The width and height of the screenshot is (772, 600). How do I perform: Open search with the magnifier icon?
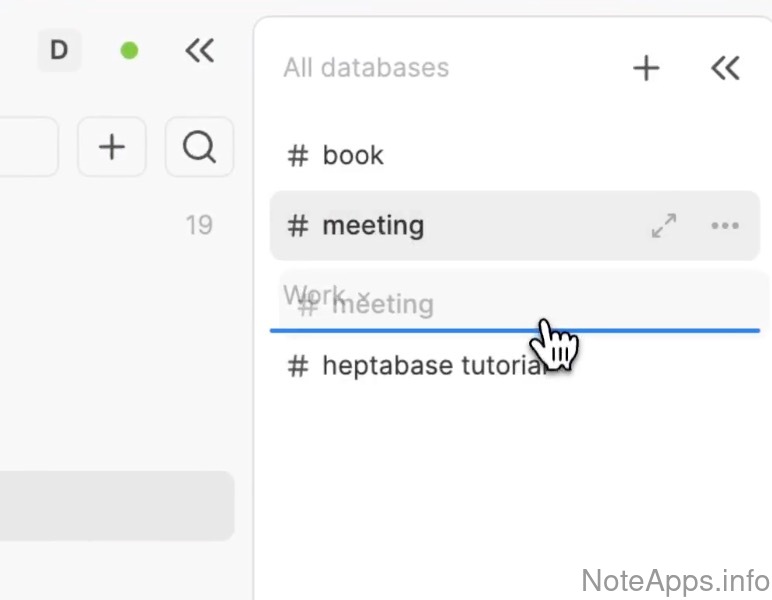point(199,148)
